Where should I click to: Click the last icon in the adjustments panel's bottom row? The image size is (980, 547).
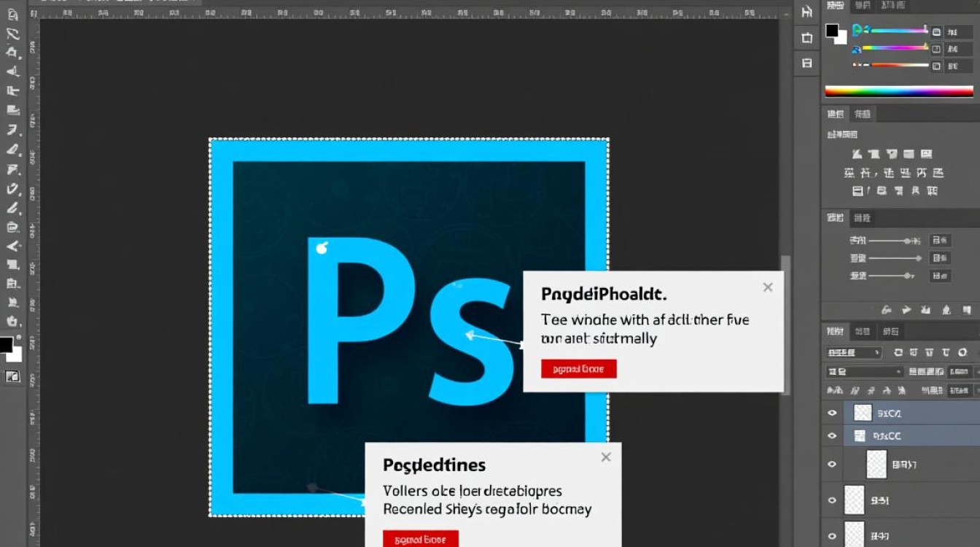coord(933,191)
